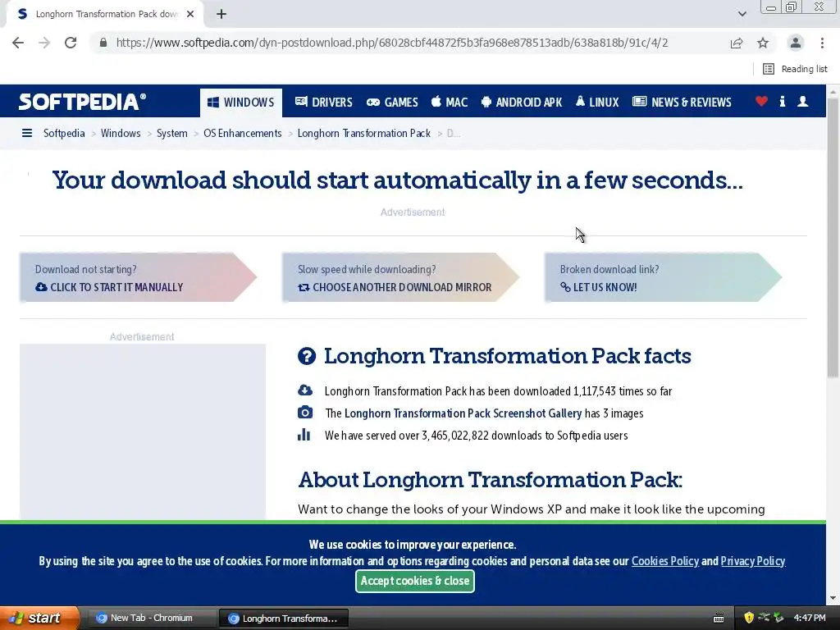The width and height of the screenshot is (840, 630).
Task: Click the 'About Longhorn Transformation Pack:' heading
Action: pyautogui.click(x=491, y=479)
